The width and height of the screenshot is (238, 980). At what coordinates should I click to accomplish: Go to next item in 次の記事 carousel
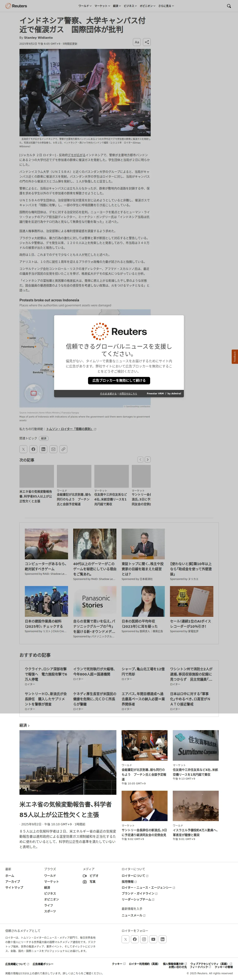coord(148,460)
